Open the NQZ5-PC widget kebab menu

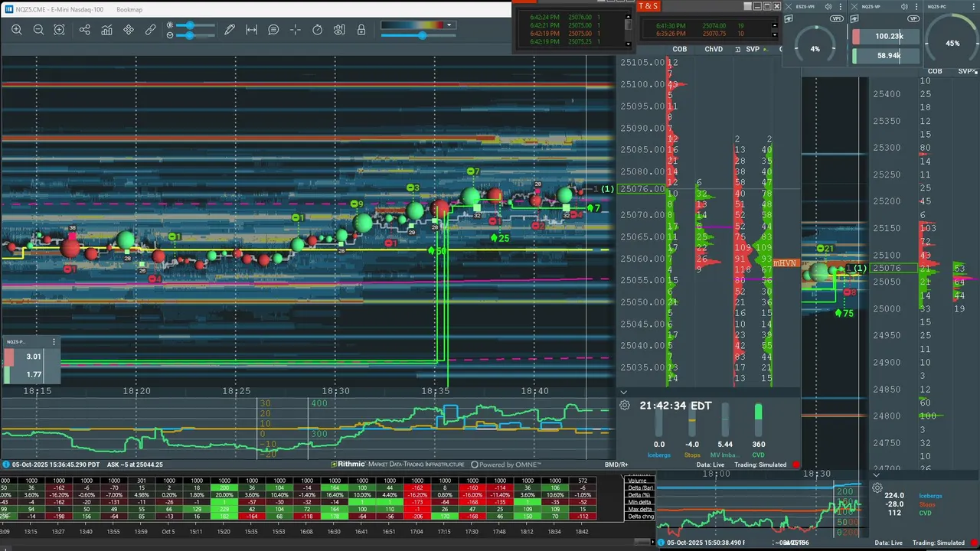(x=974, y=7)
